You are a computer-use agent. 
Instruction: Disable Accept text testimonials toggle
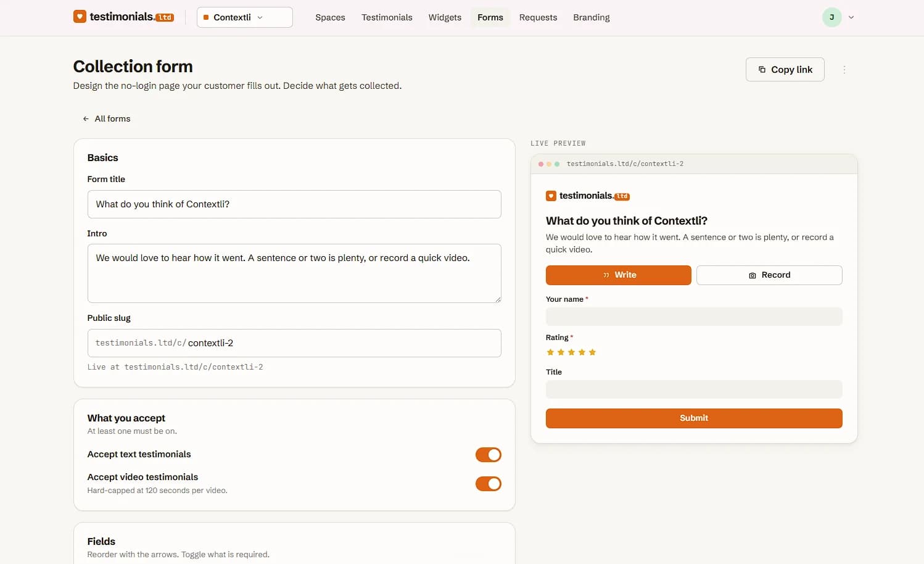point(489,455)
